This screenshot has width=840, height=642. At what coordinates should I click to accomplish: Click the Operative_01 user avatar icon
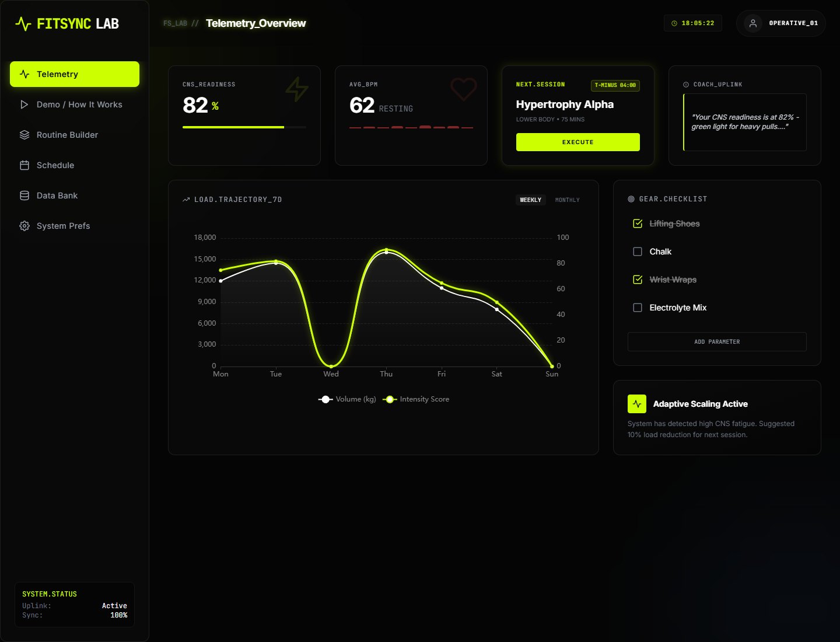pos(753,23)
